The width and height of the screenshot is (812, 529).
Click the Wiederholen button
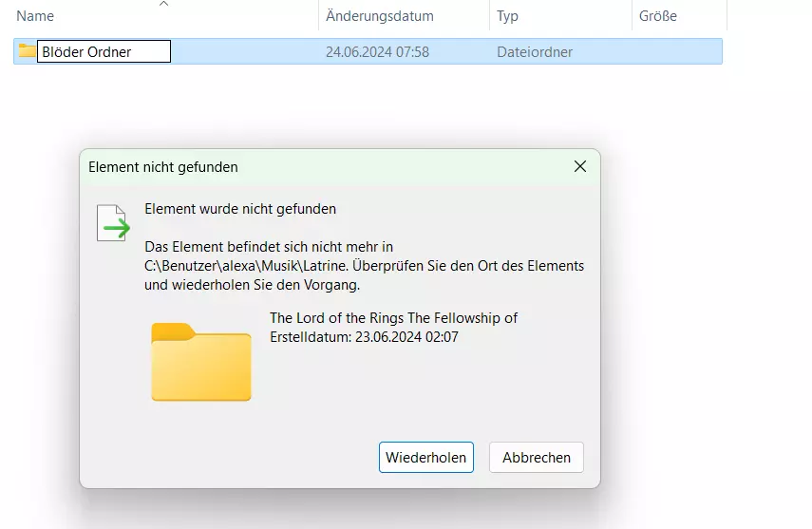(426, 457)
